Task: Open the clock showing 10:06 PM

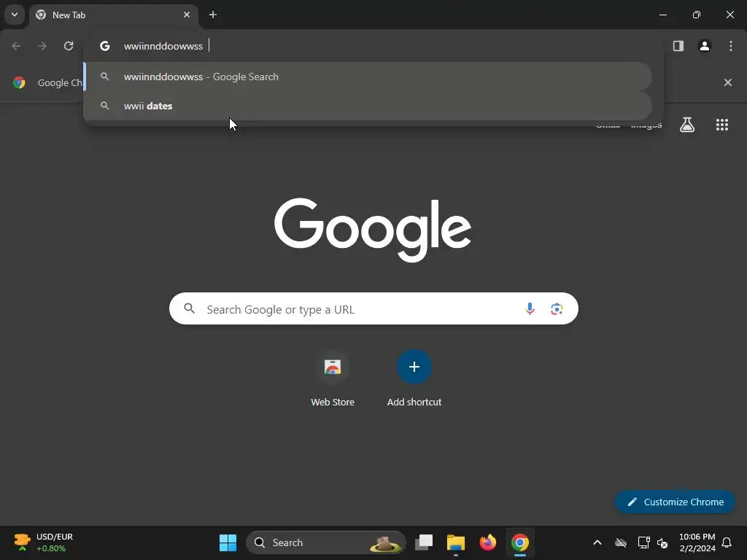Action: [697, 542]
